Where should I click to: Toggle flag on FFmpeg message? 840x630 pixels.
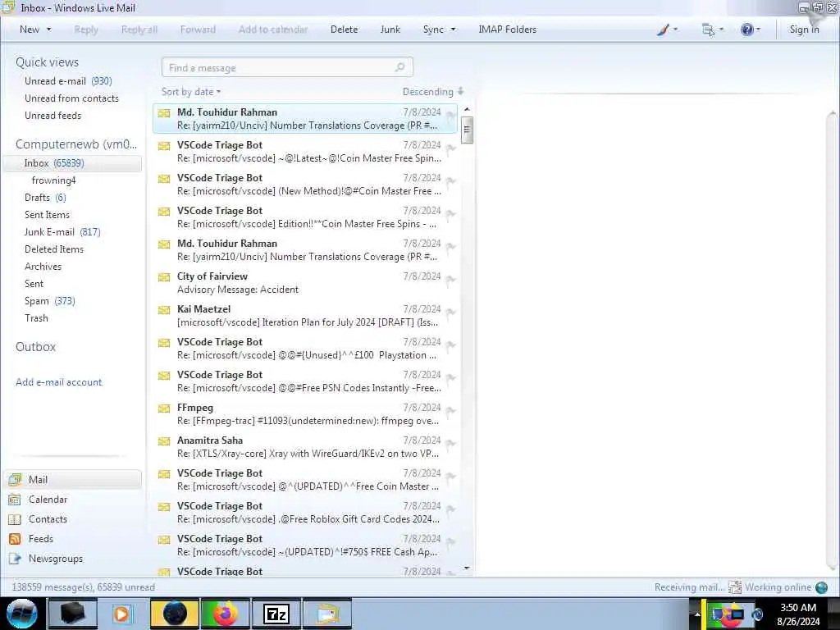(x=450, y=411)
